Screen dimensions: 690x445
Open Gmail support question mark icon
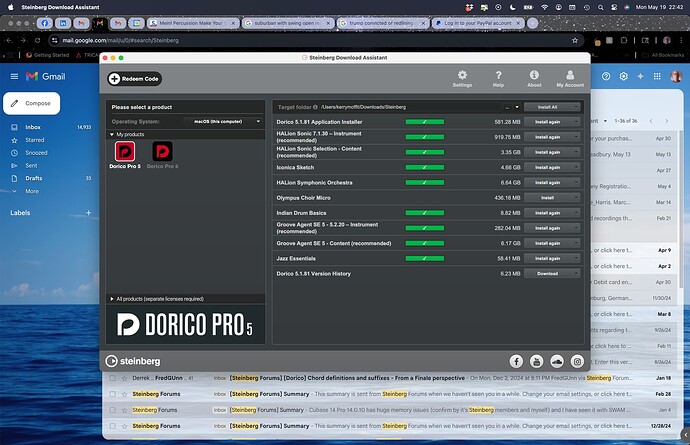(606, 76)
